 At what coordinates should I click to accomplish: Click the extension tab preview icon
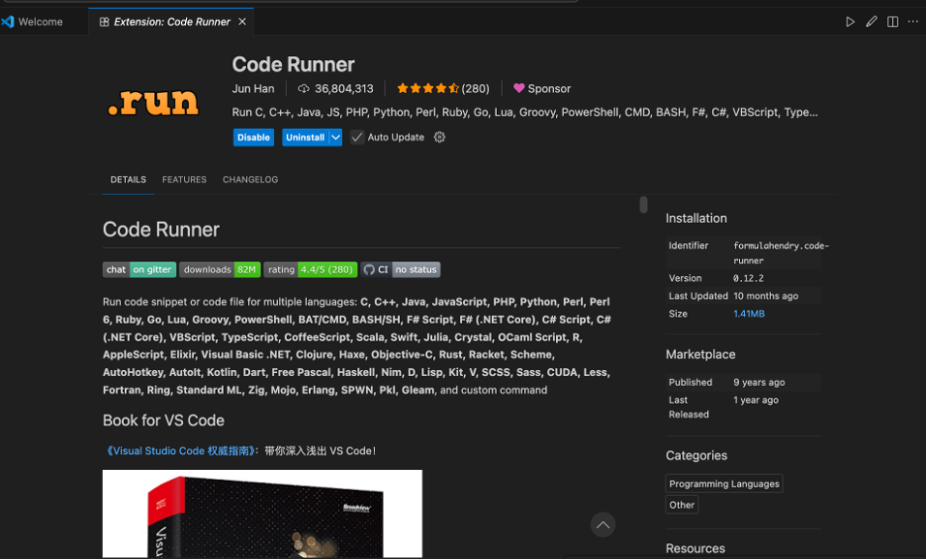[104, 22]
